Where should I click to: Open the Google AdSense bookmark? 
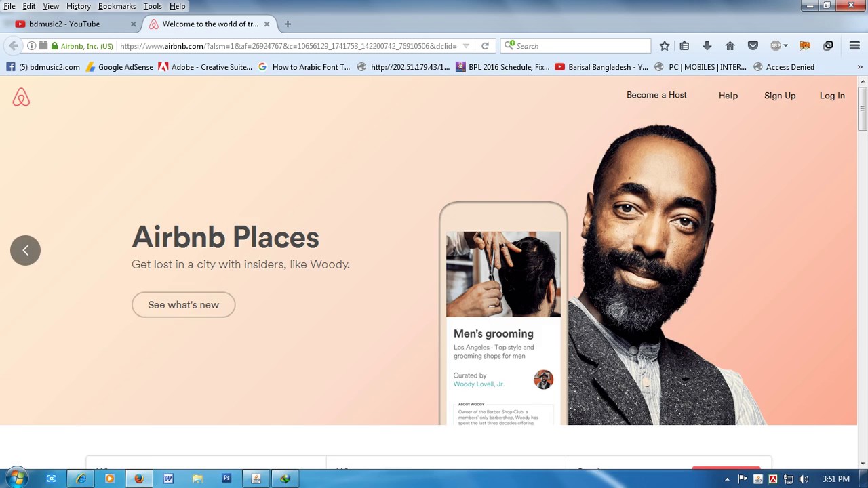[x=119, y=67]
